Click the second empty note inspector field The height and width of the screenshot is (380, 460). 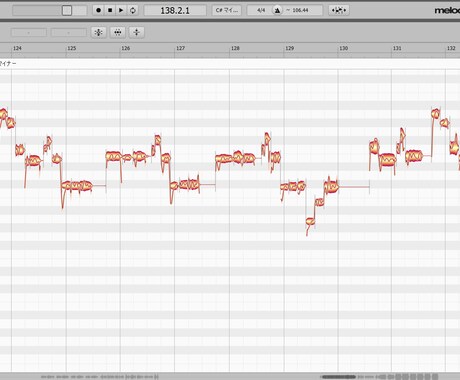tap(69, 33)
